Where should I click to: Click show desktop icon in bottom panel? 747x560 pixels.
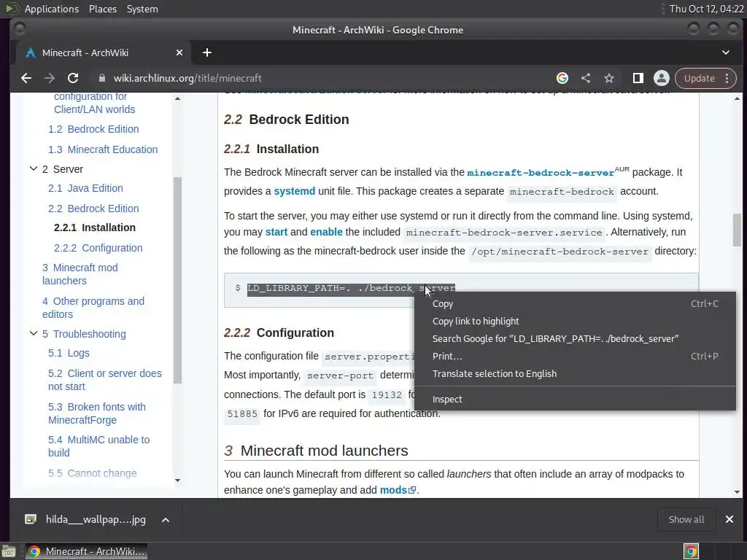coord(9,552)
